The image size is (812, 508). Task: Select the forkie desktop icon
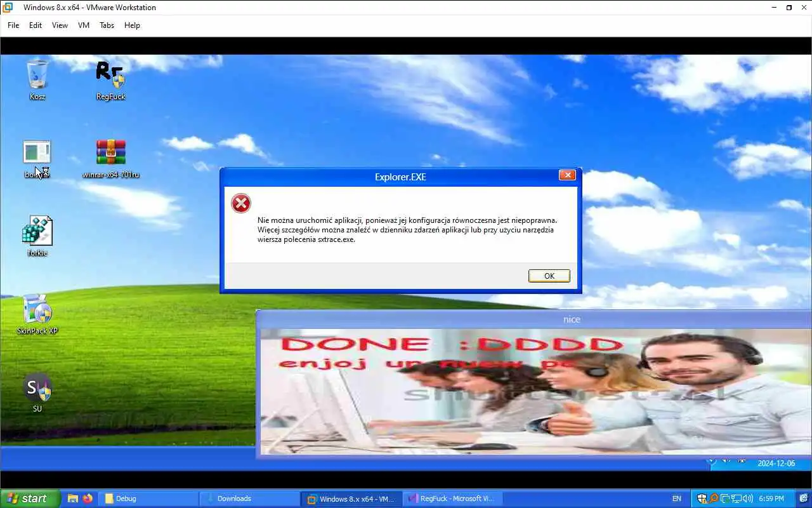click(37, 236)
